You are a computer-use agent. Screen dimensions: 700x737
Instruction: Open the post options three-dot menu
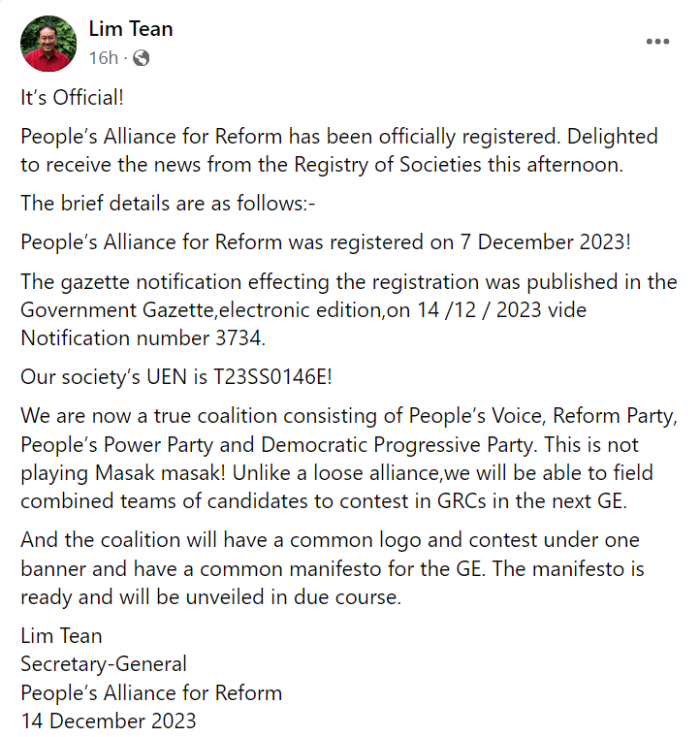658,42
